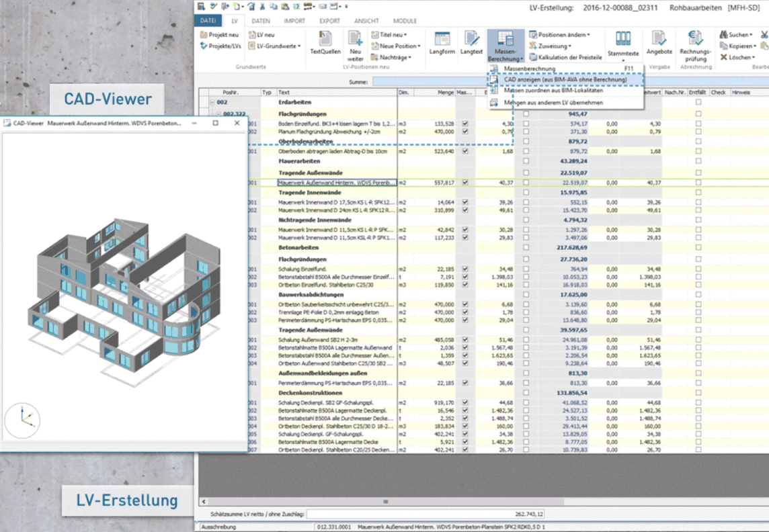Click the left arrow of the horizontal scrollbar
Image resolution: width=769 pixels, height=532 pixels.
[204, 502]
